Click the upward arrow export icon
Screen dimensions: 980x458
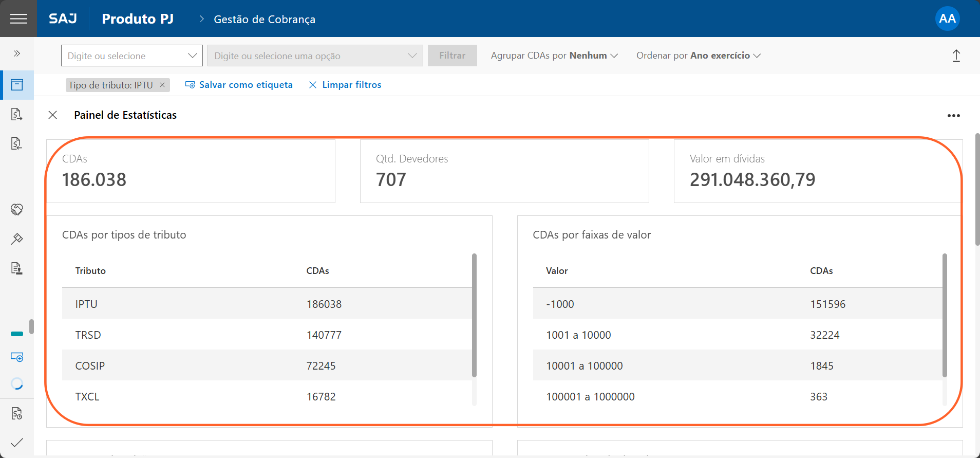coord(956,56)
